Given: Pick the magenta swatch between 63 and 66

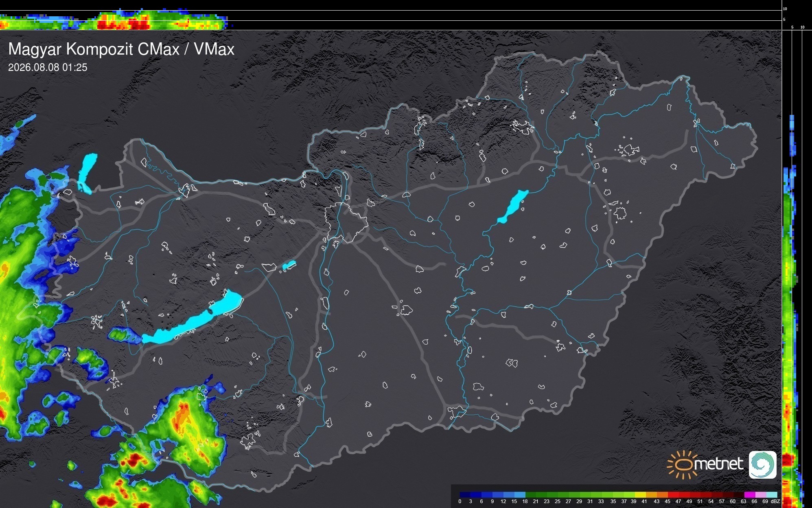Looking at the screenshot, I should tap(749, 495).
